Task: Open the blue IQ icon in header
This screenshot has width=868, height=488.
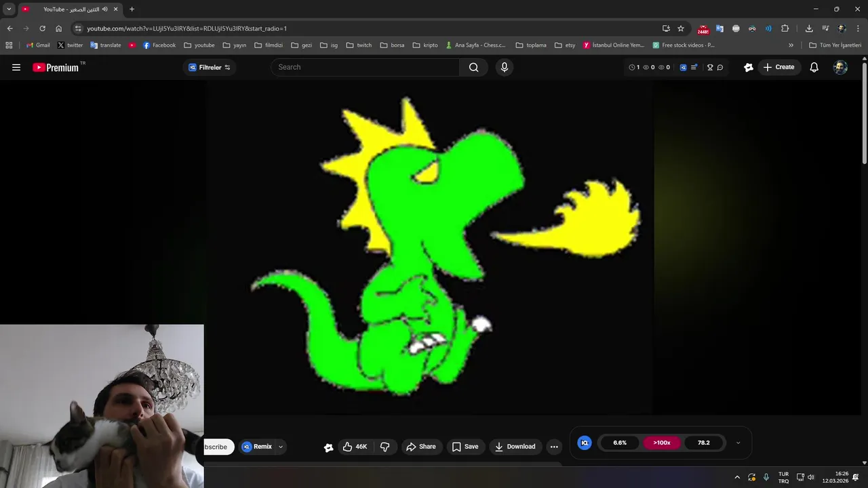Action: point(683,67)
